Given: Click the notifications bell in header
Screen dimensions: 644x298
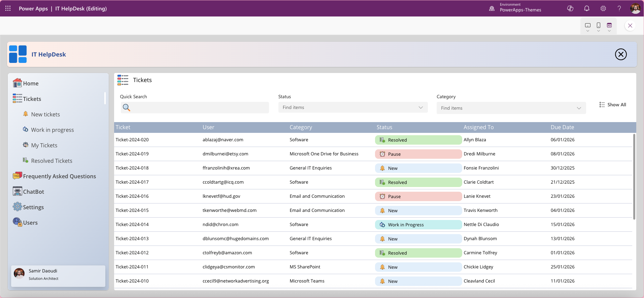Looking at the screenshot, I should tap(587, 8).
